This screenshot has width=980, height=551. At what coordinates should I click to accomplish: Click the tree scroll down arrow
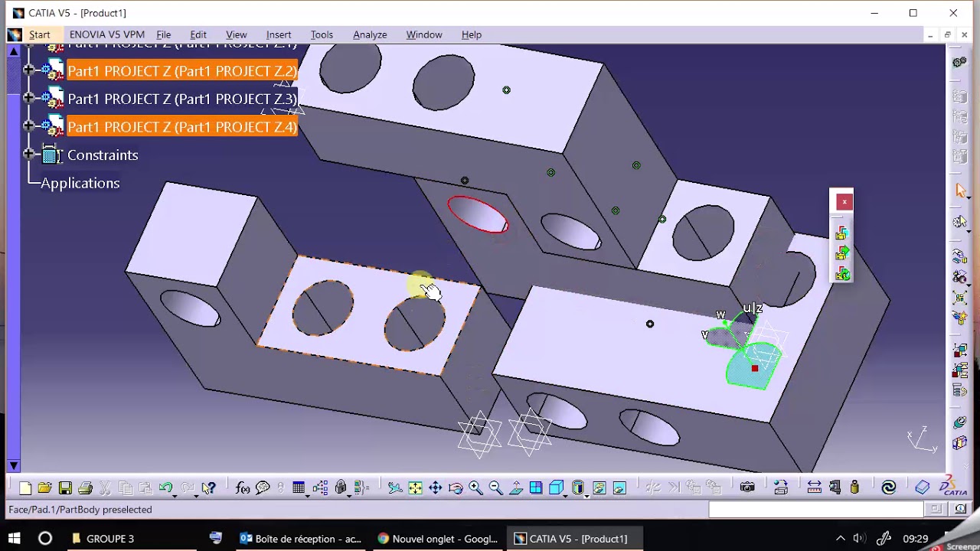point(13,465)
